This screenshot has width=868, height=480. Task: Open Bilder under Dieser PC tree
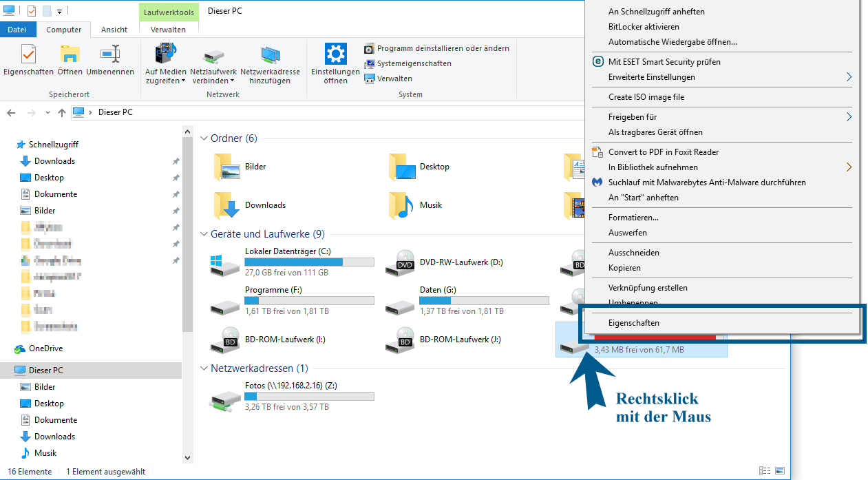coord(45,387)
